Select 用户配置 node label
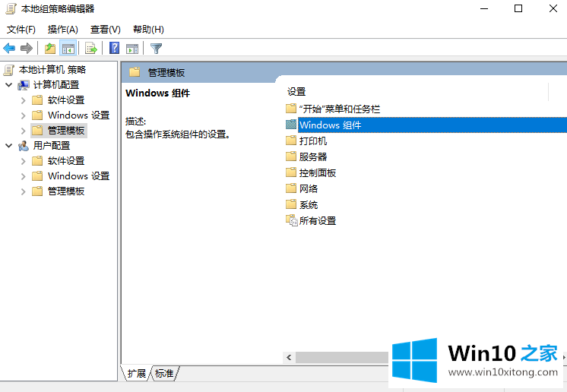The width and height of the screenshot is (567, 392). point(52,146)
